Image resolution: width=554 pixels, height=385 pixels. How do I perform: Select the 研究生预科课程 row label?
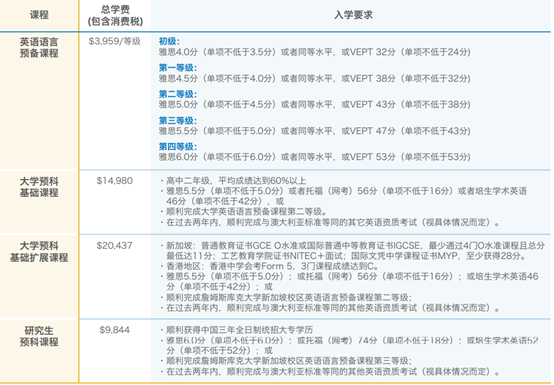coord(39,336)
